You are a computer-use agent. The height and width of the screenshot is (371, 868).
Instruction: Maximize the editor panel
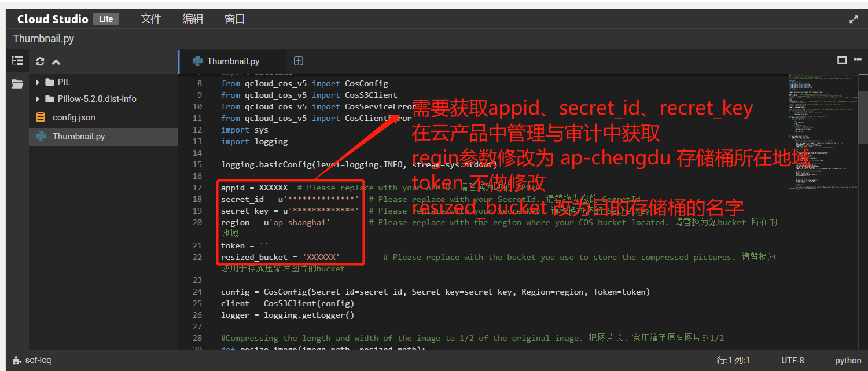click(842, 60)
